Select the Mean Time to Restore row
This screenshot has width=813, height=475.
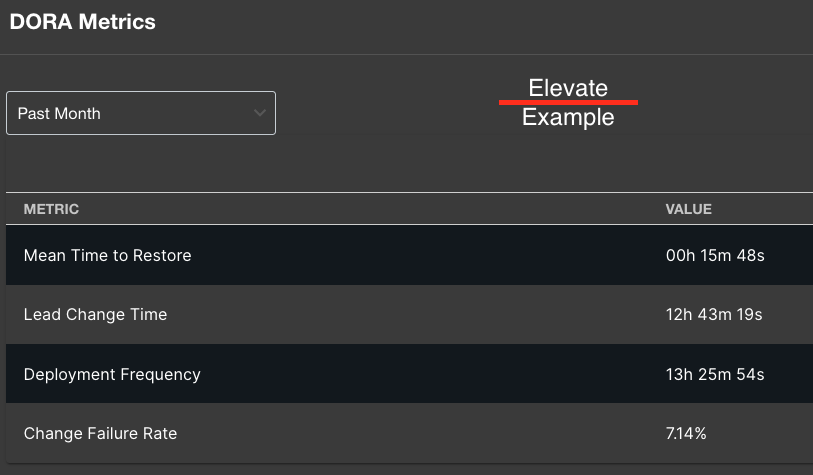pyautogui.click(x=410, y=255)
